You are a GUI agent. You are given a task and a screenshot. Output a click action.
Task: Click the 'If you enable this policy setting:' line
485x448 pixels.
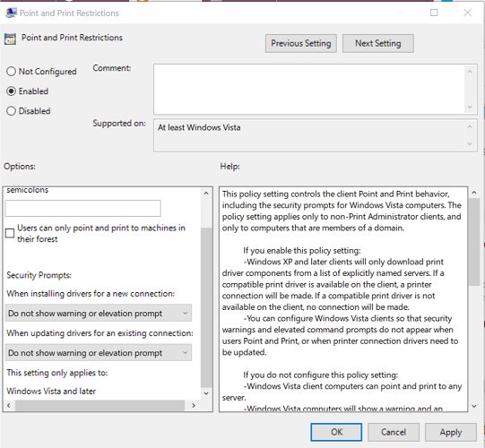tap(302, 251)
